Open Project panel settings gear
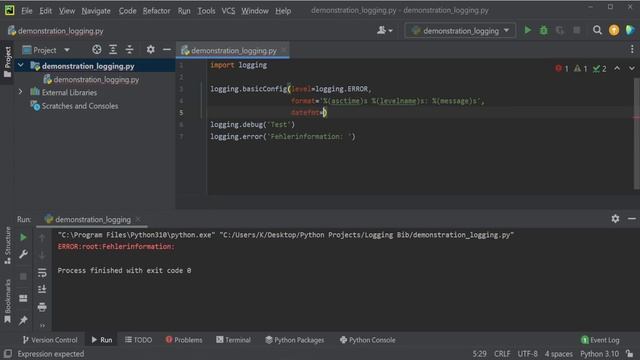The width and height of the screenshot is (640, 360). coord(151,50)
